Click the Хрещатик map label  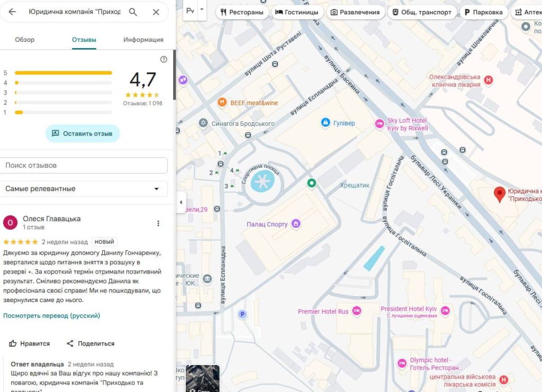355,185
